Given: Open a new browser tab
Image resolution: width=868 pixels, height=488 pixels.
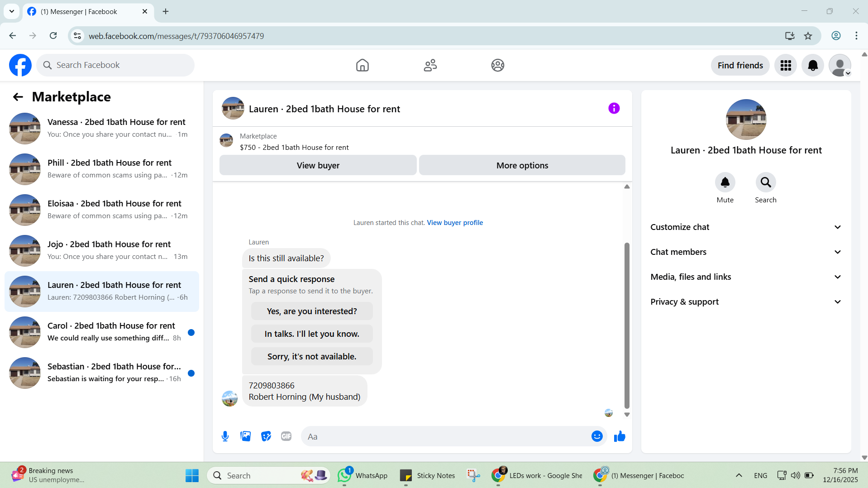Looking at the screenshot, I should click(x=166, y=11).
